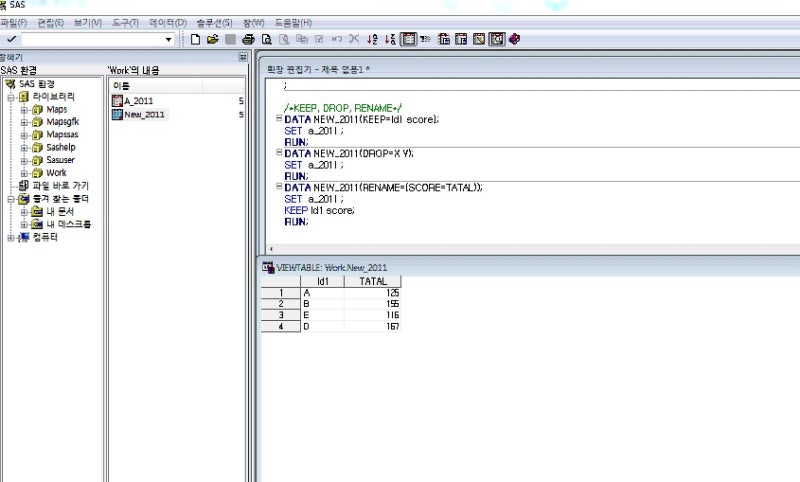
Task: Click the Open folder toolbar icon
Action: [212, 39]
